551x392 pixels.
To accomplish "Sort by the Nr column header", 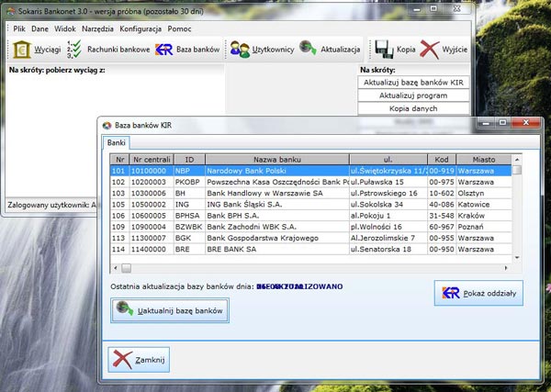I will tap(119, 160).
